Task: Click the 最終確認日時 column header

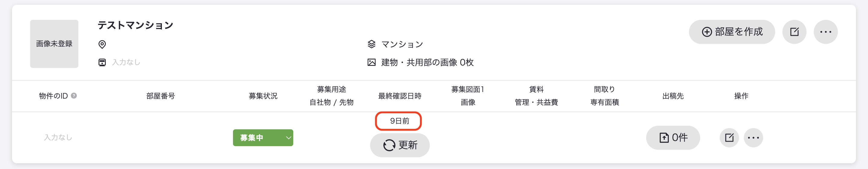Action: coord(400,96)
